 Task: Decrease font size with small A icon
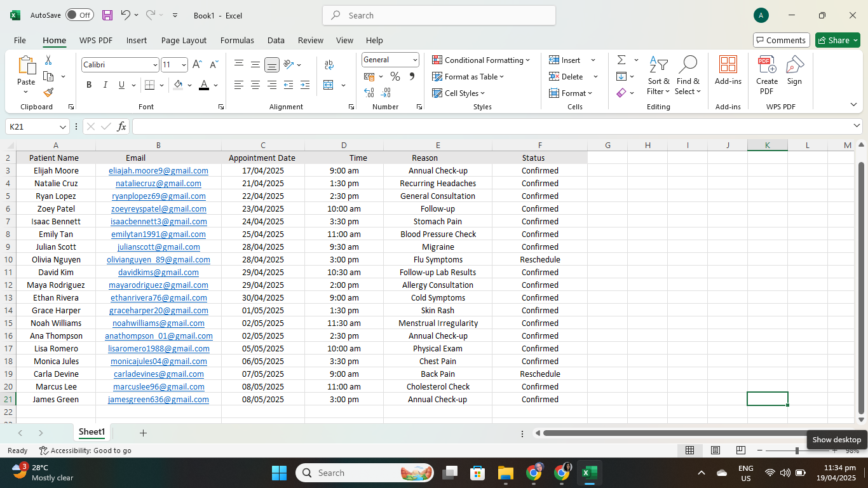pos(213,65)
